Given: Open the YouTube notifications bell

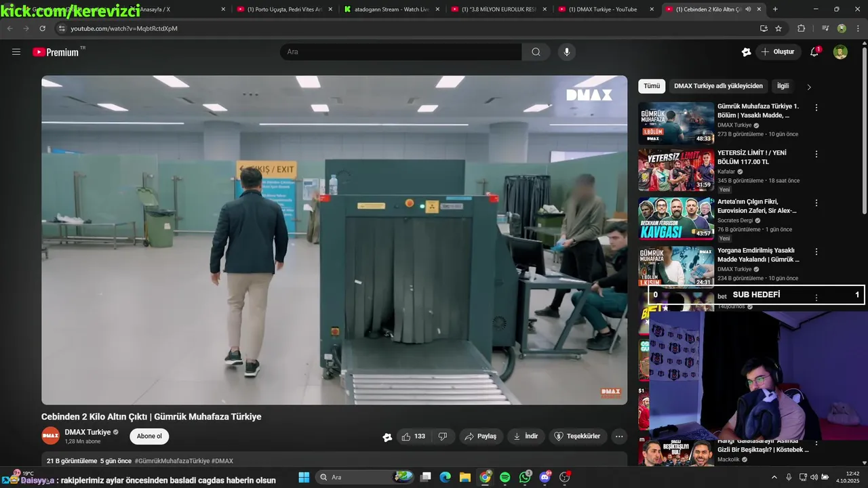Looking at the screenshot, I should [814, 52].
